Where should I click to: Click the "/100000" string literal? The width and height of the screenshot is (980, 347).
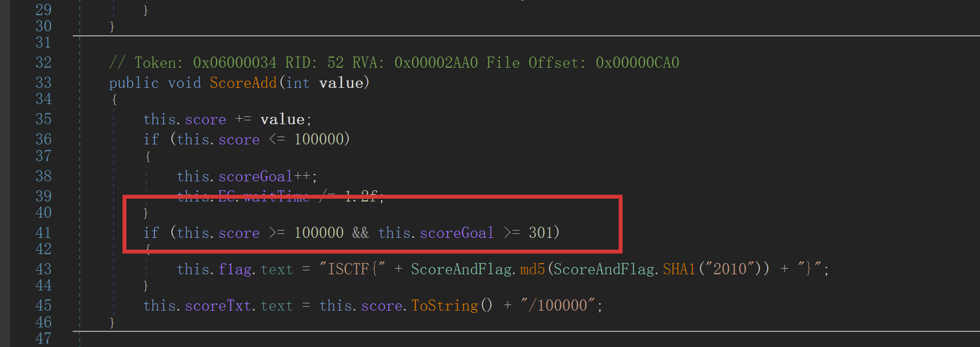click(558, 306)
